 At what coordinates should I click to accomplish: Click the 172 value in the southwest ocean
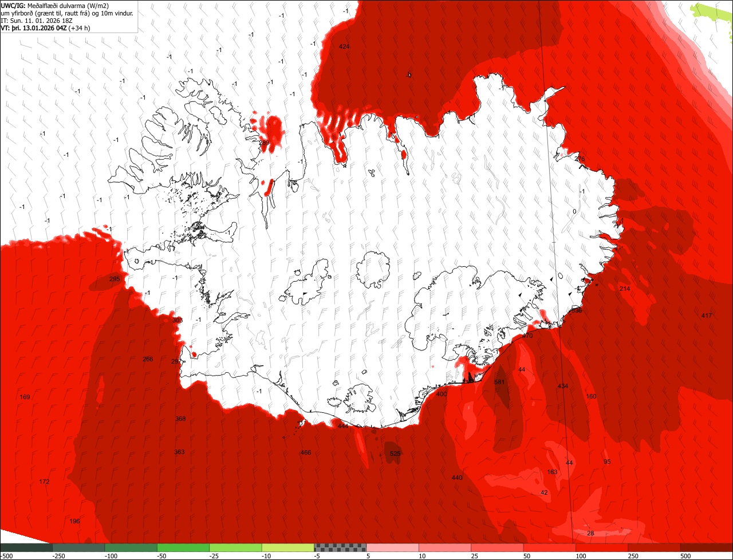point(44,482)
